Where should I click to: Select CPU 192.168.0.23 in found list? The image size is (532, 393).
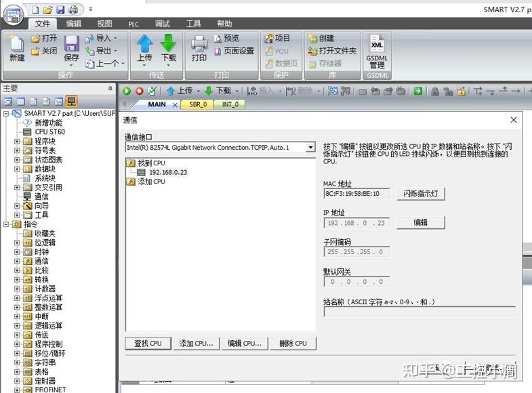pos(168,172)
